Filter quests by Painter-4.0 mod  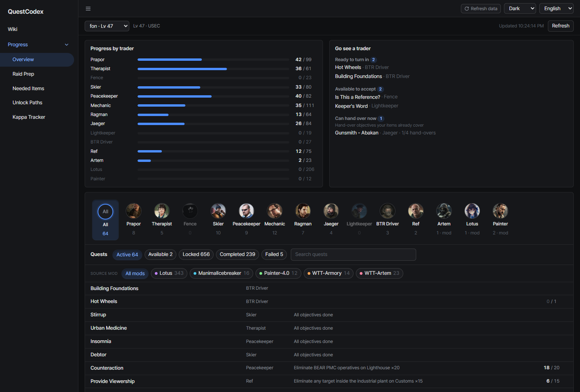(x=278, y=273)
